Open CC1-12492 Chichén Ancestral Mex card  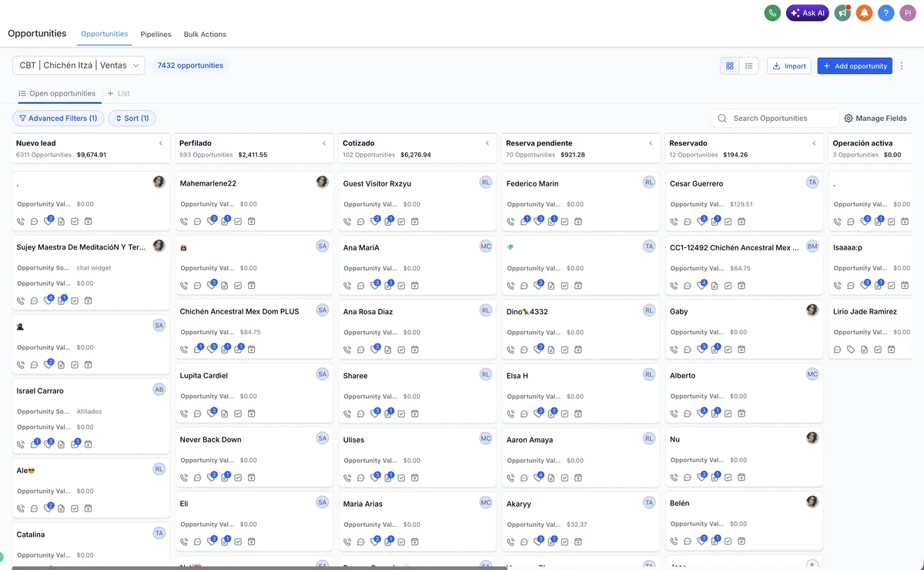(744, 266)
